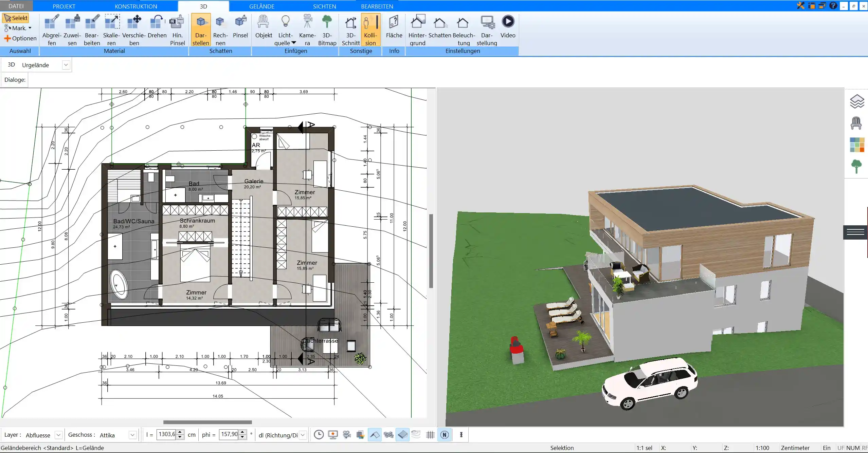This screenshot has width=868, height=453.
Task: Play the Video button
Action: [508, 26]
